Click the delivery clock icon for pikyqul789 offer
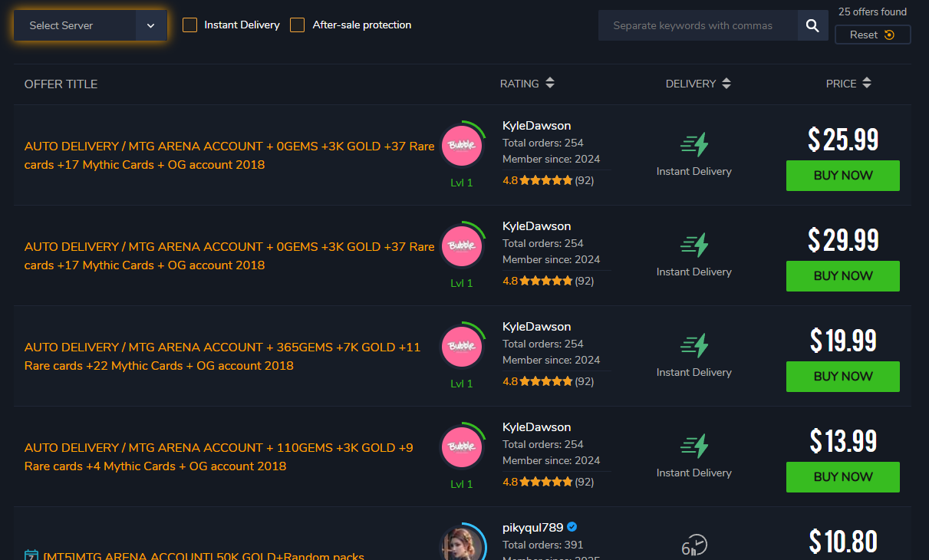929x560 pixels. tap(694, 545)
